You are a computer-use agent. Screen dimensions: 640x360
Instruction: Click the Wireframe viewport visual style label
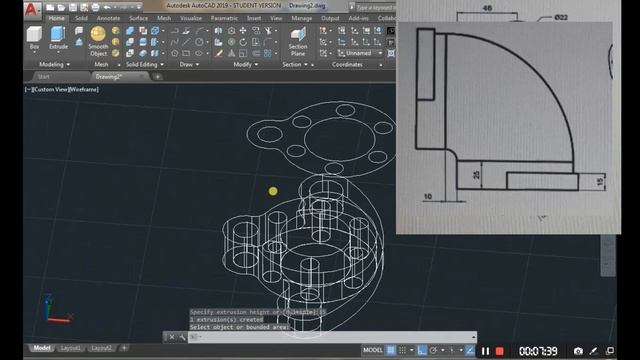pos(84,89)
